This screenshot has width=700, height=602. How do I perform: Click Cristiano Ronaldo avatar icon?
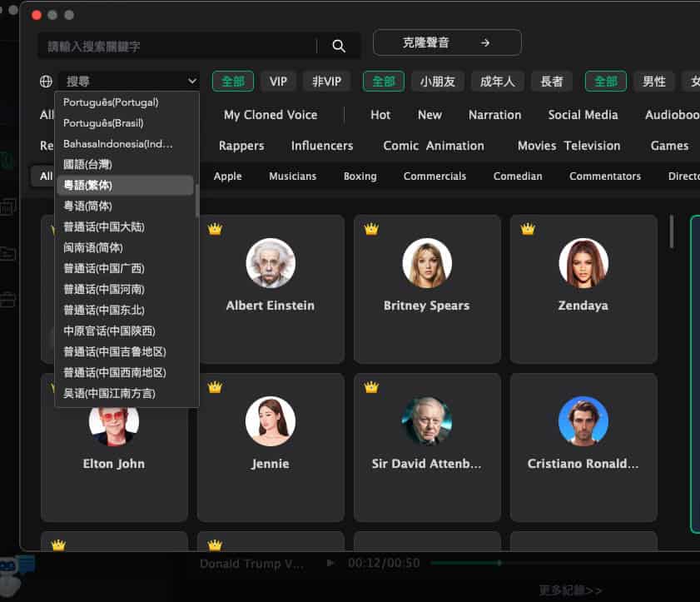pyautogui.click(x=583, y=421)
